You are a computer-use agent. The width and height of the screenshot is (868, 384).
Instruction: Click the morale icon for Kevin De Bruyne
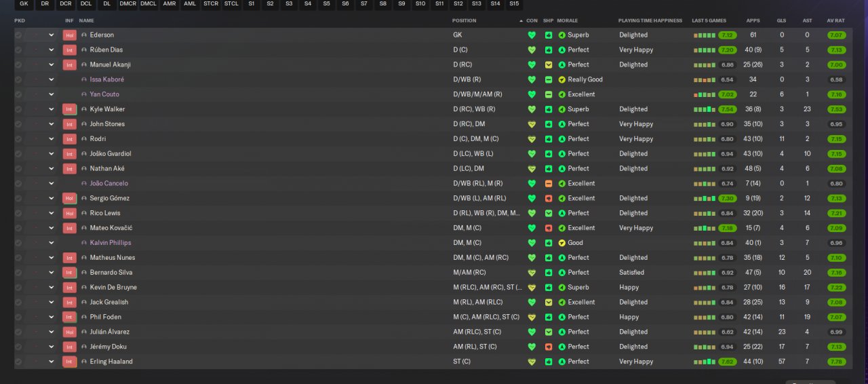pyautogui.click(x=561, y=288)
